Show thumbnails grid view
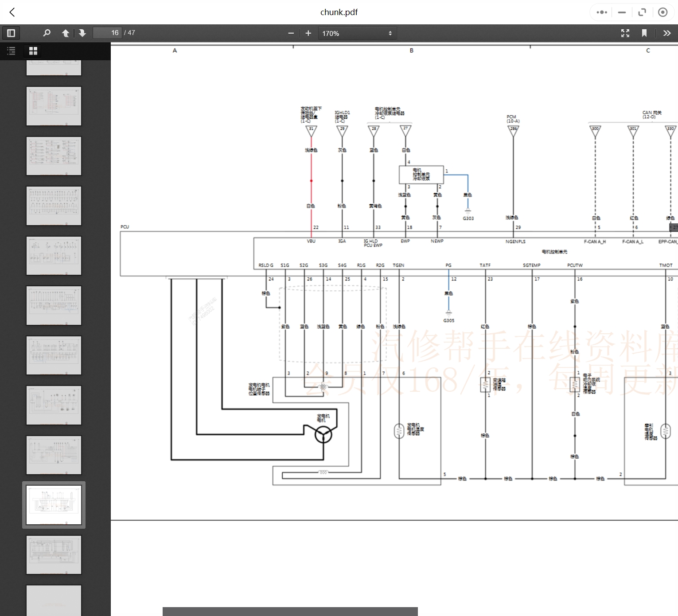The height and width of the screenshot is (616, 678). [33, 51]
